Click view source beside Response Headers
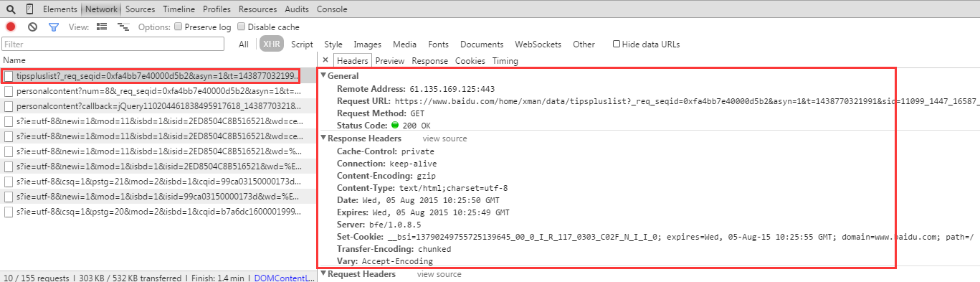Viewport: 980px width, 282px height. [444, 138]
